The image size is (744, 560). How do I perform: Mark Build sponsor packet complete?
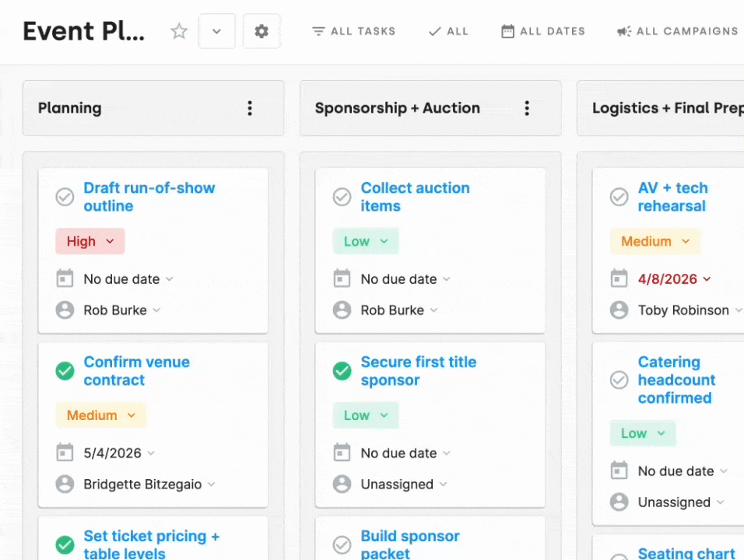click(342, 544)
